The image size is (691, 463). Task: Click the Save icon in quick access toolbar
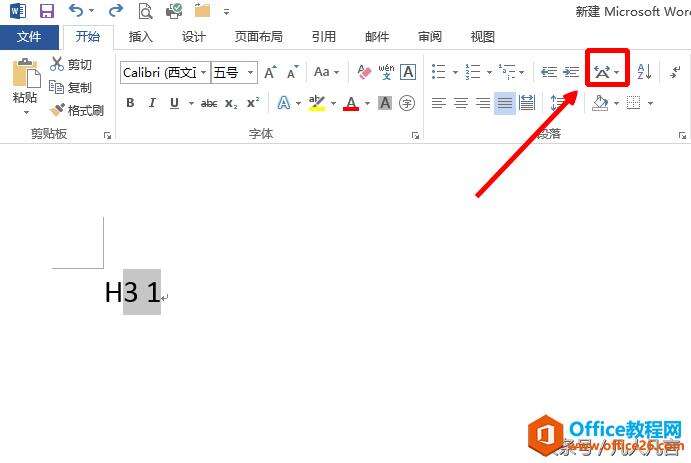(47, 11)
